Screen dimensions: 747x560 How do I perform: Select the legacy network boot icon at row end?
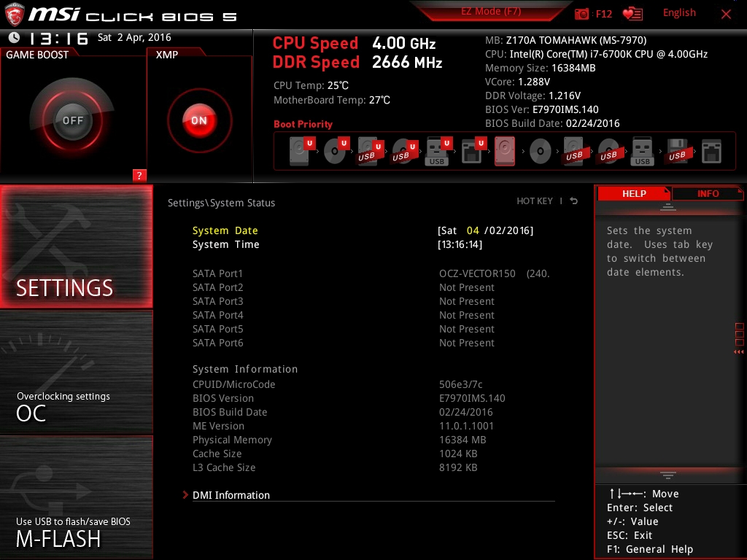[712, 152]
